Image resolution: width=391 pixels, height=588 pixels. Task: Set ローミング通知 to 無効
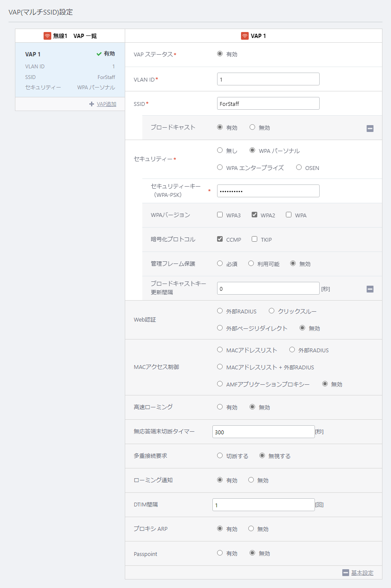coord(251,480)
